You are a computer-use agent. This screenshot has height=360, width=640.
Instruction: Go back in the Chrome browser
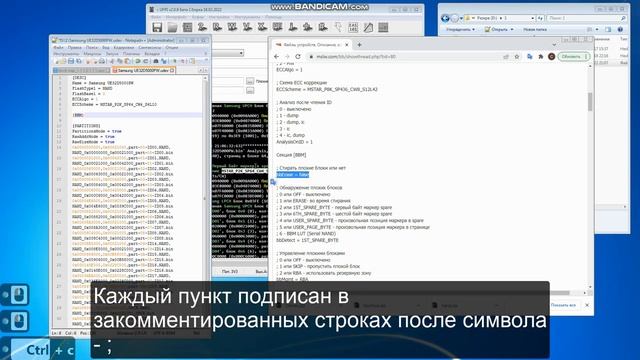277,57
